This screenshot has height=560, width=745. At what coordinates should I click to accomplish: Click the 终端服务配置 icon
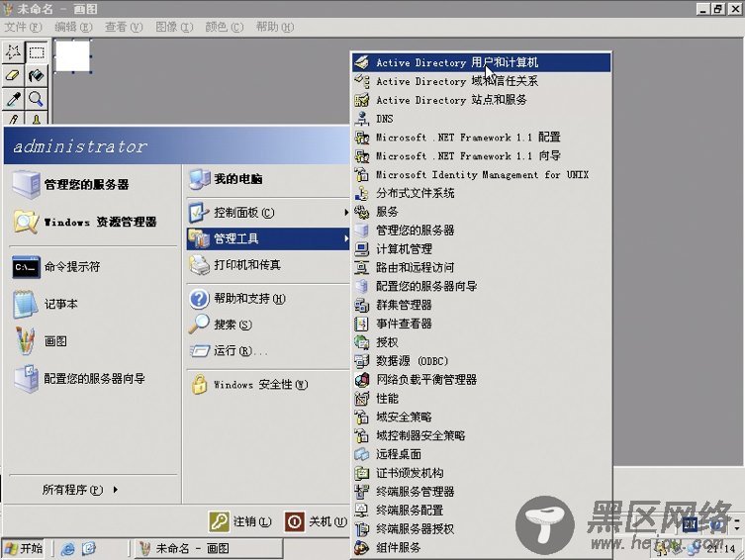361,510
